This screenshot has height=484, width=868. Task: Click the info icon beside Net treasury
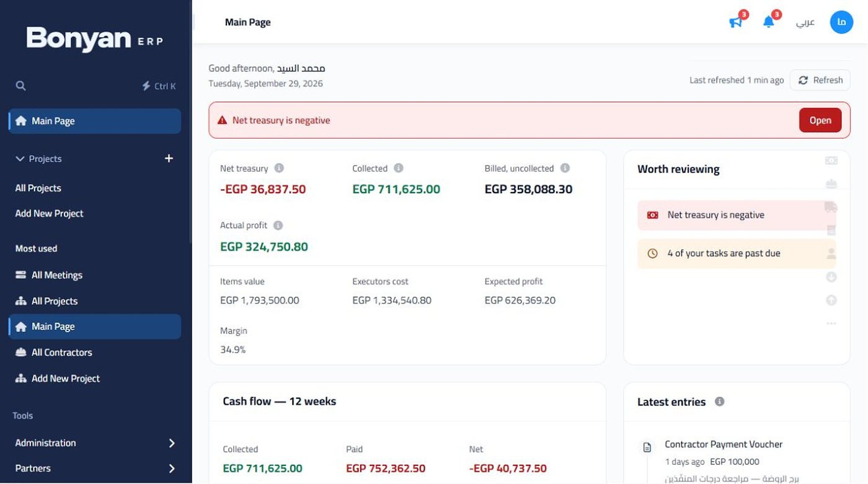[x=279, y=168]
